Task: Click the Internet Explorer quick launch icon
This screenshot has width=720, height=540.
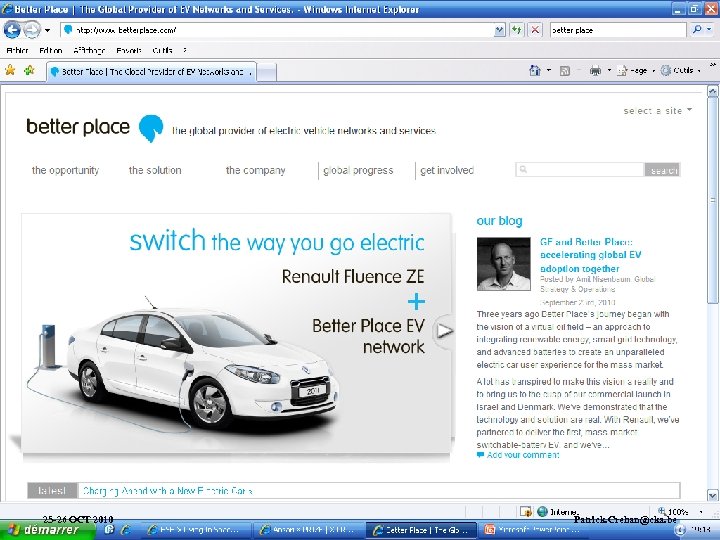Action: point(125,530)
